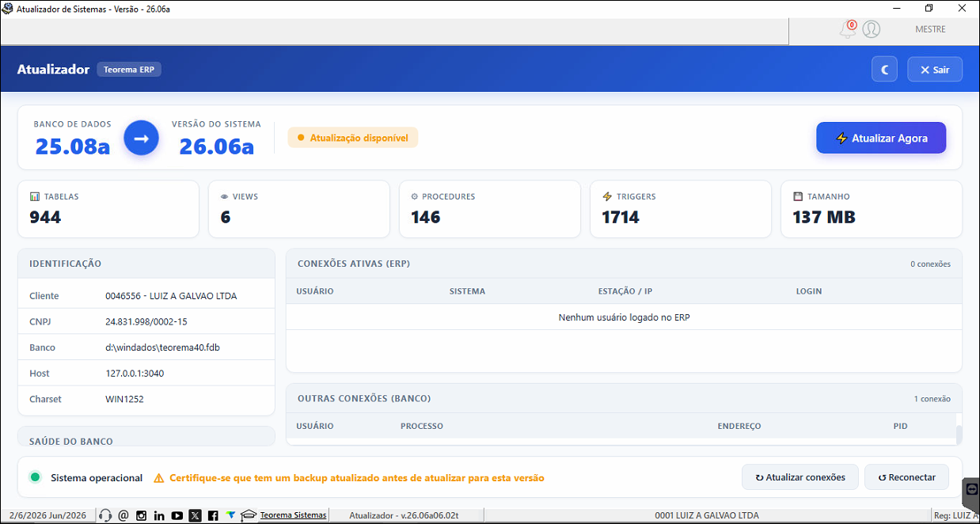Click the CNPJ value 24.831.998/0002-15
The image size is (980, 524).
click(146, 322)
